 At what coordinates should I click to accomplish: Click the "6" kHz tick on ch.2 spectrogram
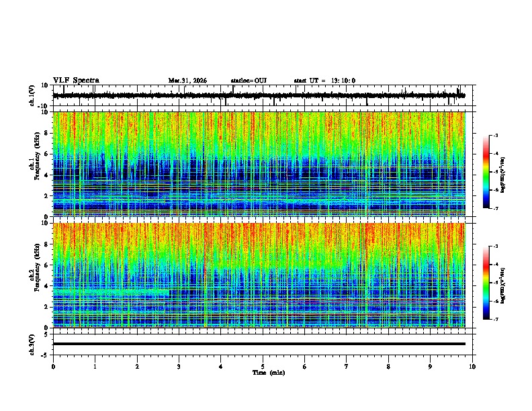click(x=47, y=265)
